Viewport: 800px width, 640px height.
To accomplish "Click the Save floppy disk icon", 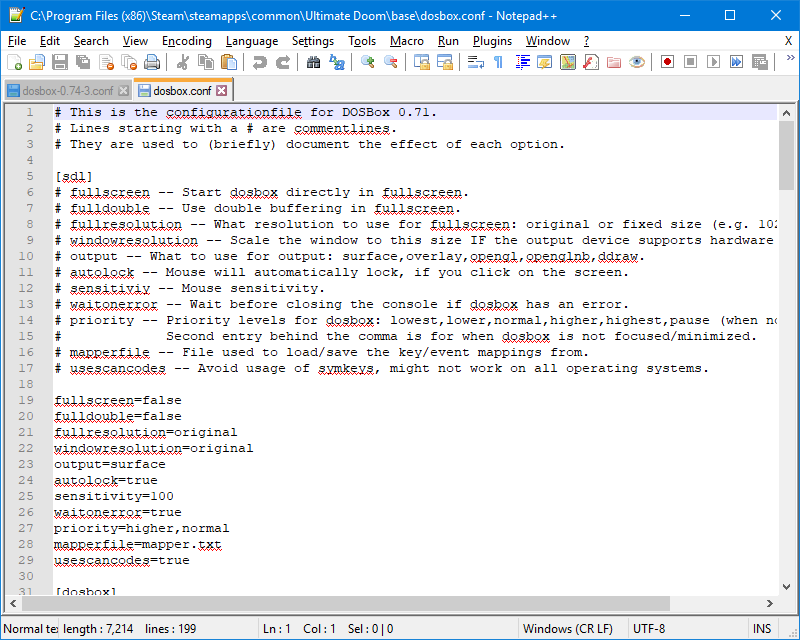I will [x=60, y=62].
